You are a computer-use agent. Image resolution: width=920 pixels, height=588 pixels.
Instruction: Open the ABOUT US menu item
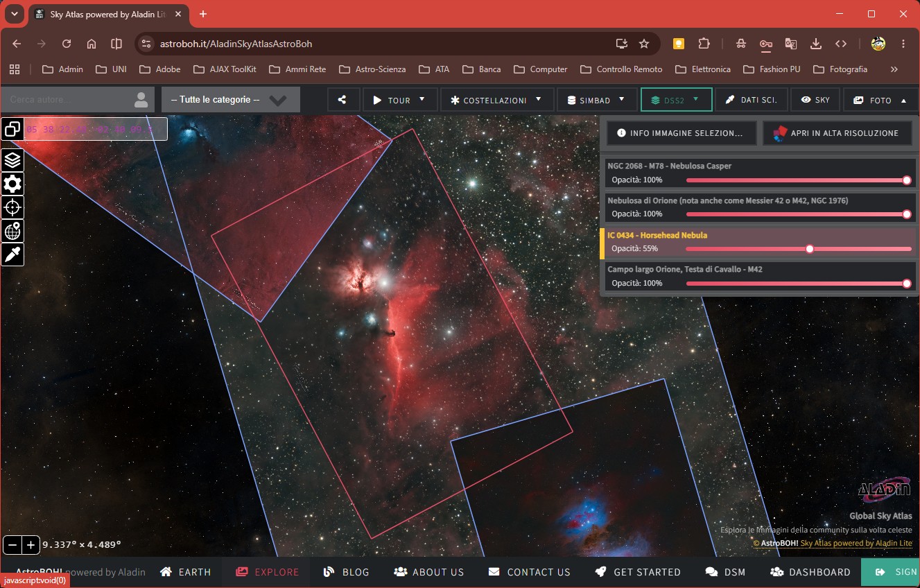pos(429,572)
